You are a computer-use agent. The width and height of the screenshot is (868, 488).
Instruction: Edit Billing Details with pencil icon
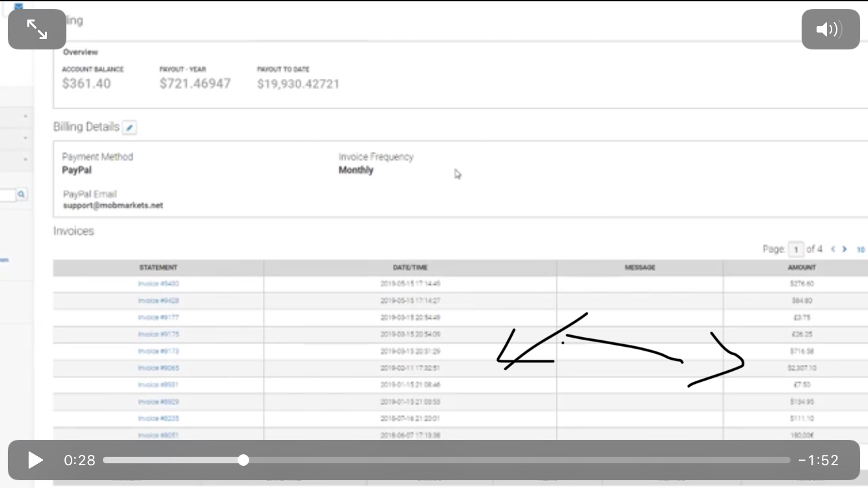(x=129, y=128)
